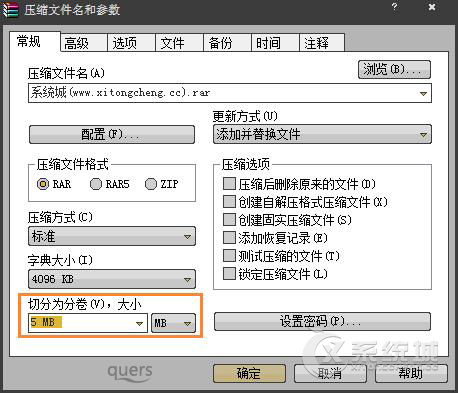Confirm with the 确定 button

point(249,373)
